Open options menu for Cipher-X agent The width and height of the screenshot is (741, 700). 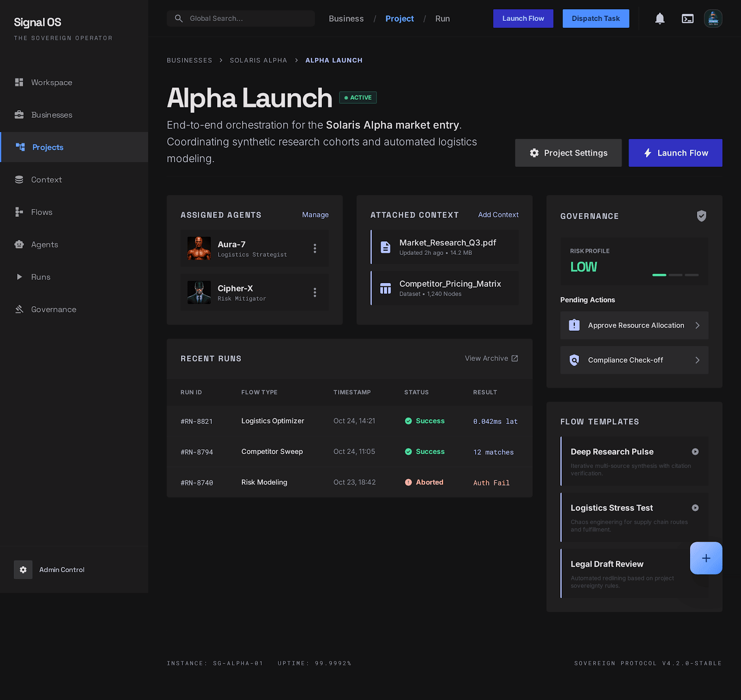(315, 292)
